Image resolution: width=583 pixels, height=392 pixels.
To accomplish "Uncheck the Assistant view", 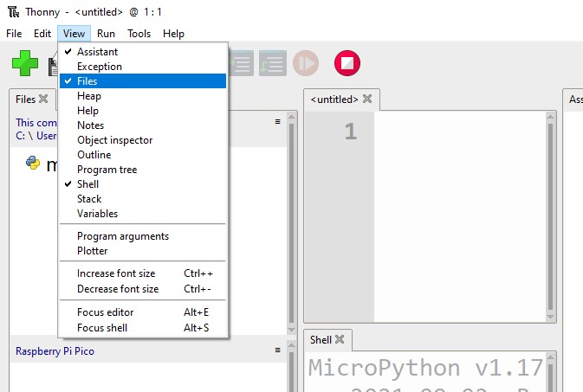I will (143, 52).
